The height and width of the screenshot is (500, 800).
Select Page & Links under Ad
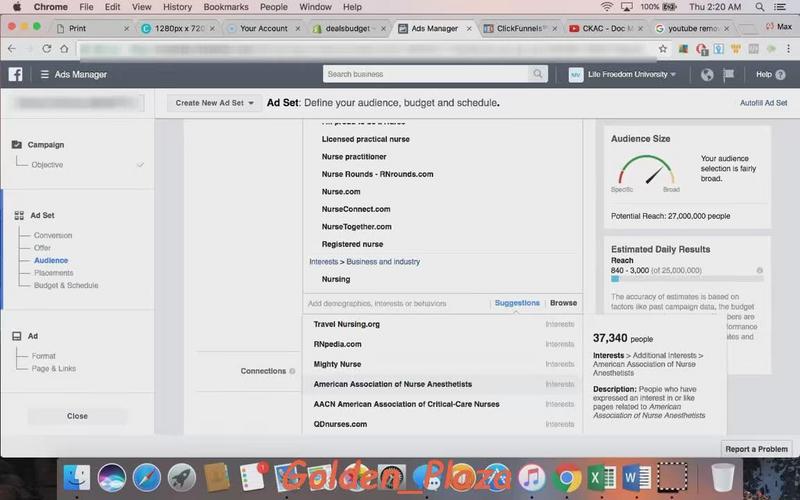(54, 368)
